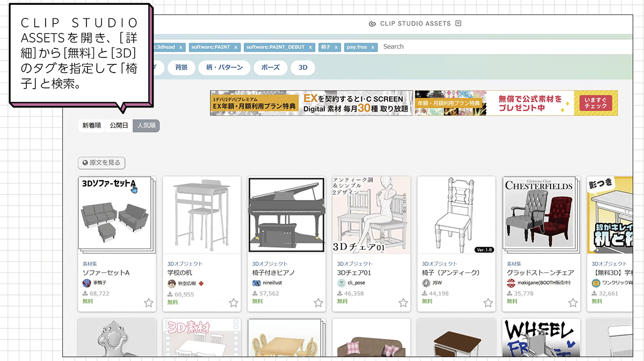Open the CLIP STUDIO ASSETS dropdown arrow

tap(458, 24)
